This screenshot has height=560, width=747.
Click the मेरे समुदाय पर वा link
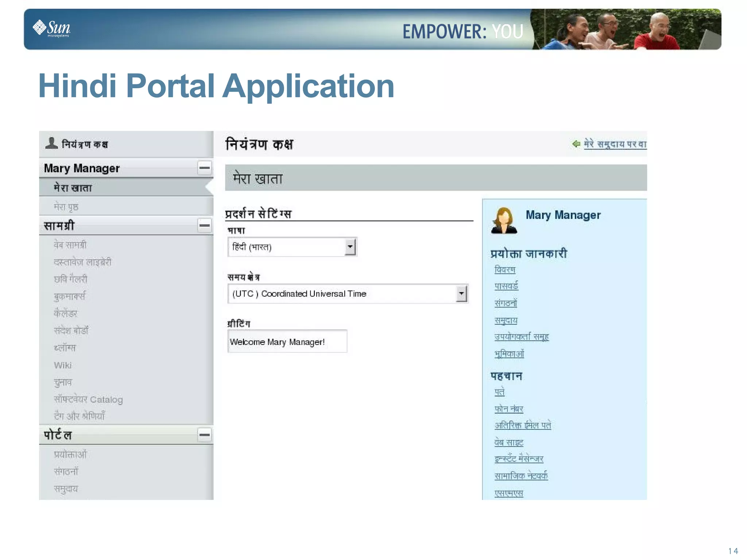click(615, 144)
